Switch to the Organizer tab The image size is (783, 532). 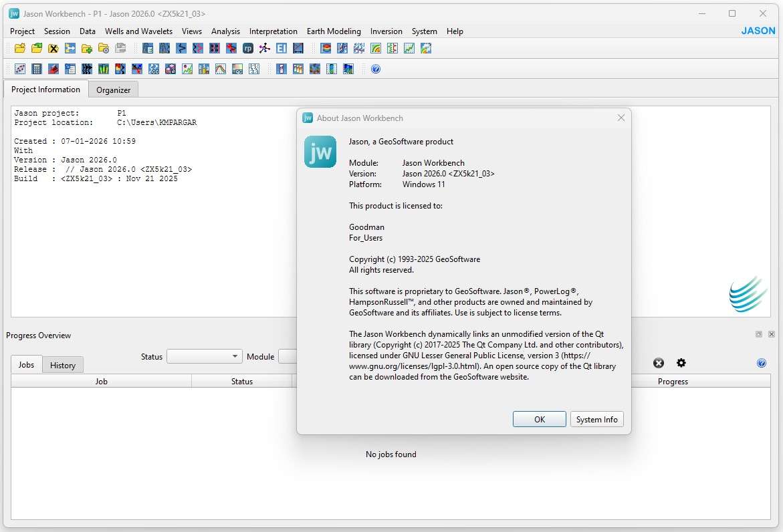click(113, 90)
